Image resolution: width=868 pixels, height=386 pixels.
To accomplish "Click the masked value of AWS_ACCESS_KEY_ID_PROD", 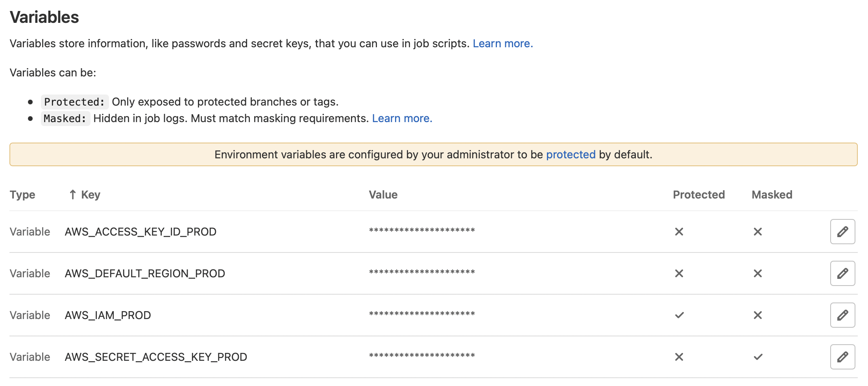I will 422,231.
